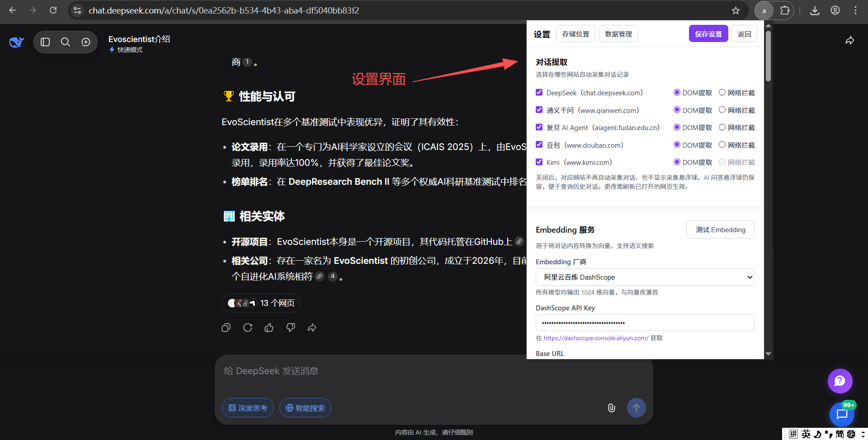
Task: Select 网络拦截 for DeepSeek
Action: point(722,93)
